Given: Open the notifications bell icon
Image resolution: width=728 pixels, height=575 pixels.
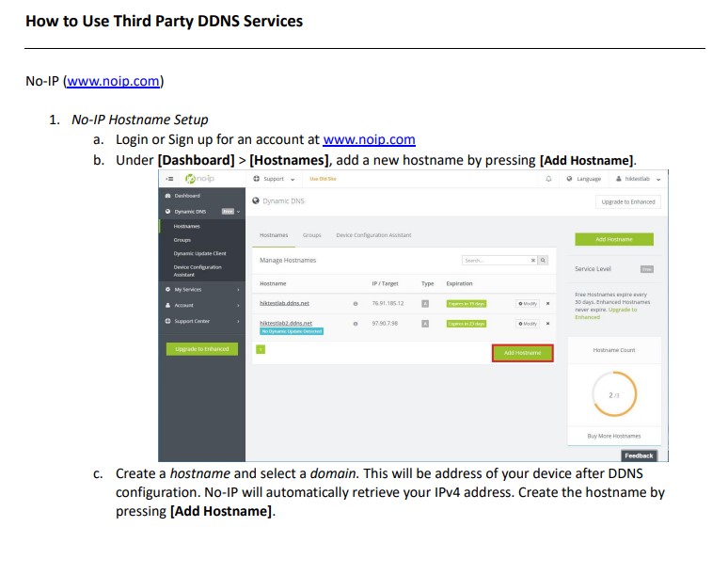Looking at the screenshot, I should tap(548, 179).
